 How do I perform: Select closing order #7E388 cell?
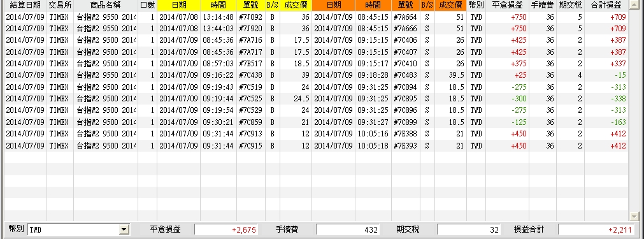pyautogui.click(x=405, y=133)
